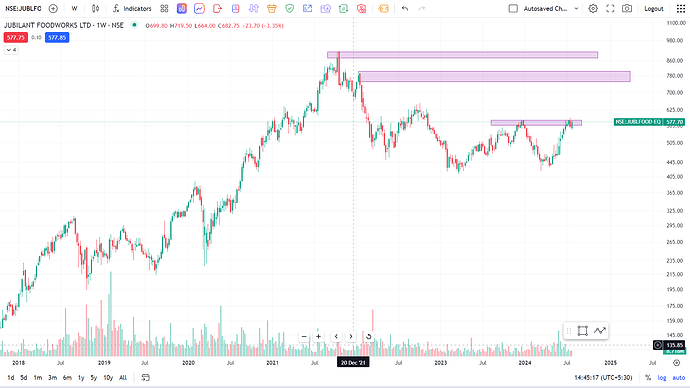Expand the collapsed indicators legend showing 4
Screen dimensions: 690x388
(x=11, y=50)
